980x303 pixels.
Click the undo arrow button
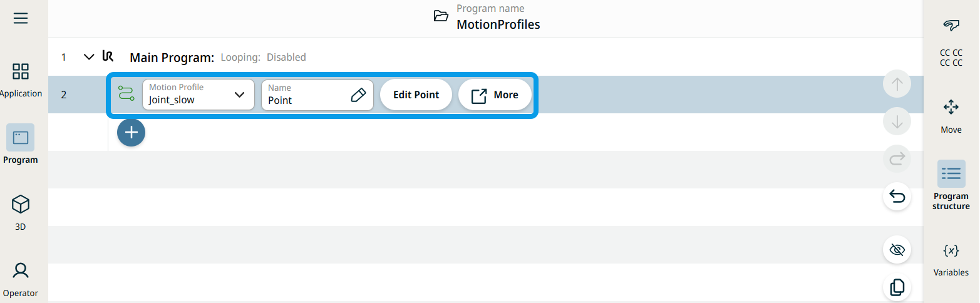pos(897,197)
